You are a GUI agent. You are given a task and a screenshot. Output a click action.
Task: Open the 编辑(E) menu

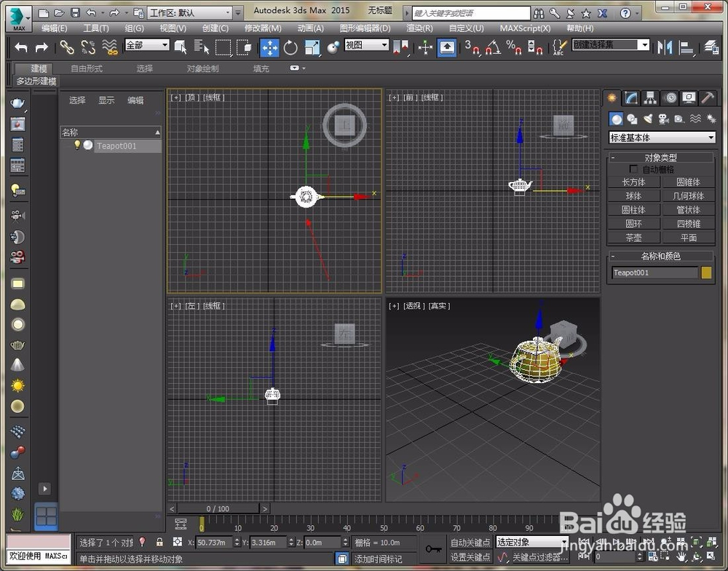coord(54,28)
